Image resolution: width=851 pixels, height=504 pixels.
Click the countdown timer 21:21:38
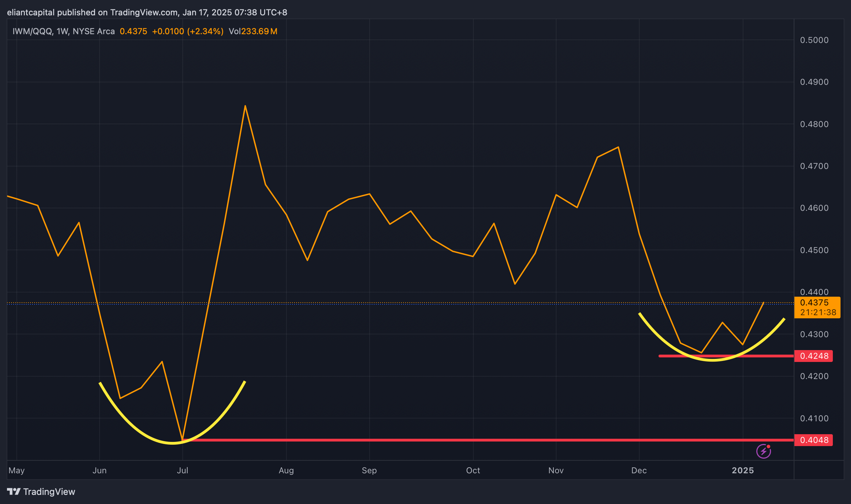pos(818,312)
